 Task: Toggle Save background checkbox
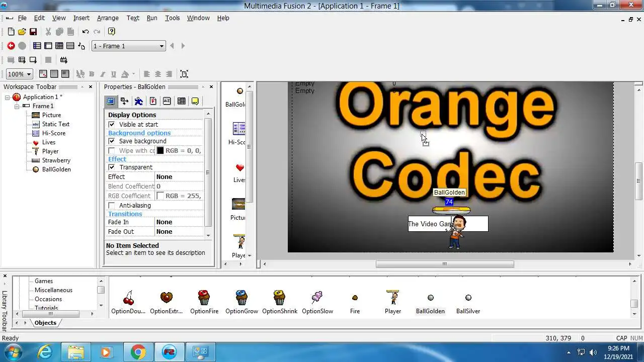112,141
